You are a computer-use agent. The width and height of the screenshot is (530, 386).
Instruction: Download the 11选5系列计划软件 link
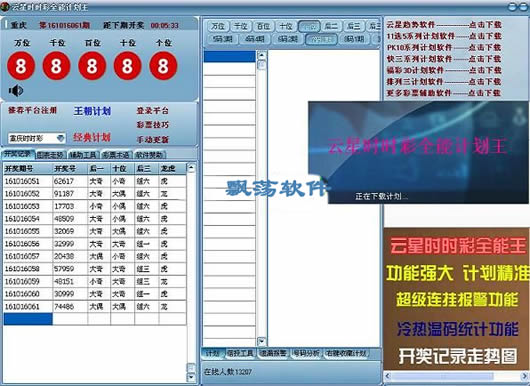tap(444, 36)
